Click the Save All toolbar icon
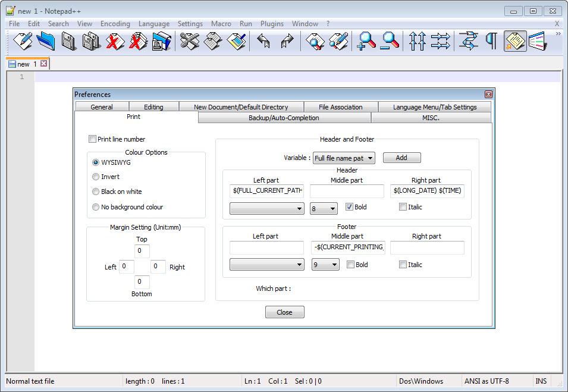 pos(91,41)
